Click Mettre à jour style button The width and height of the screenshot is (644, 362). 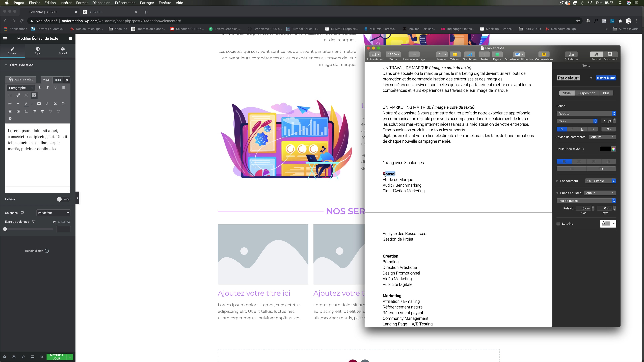coord(606,78)
